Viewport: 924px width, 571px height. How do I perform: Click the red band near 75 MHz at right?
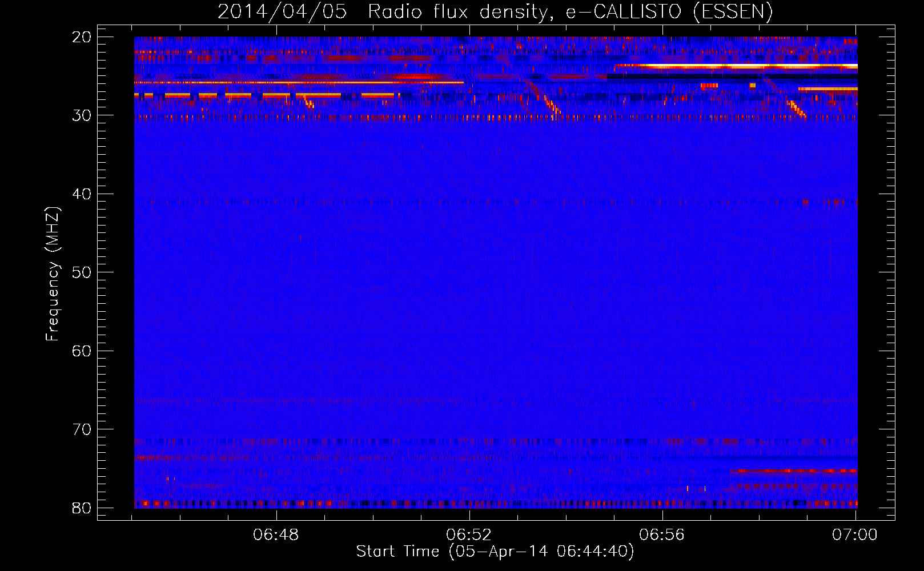(794, 471)
